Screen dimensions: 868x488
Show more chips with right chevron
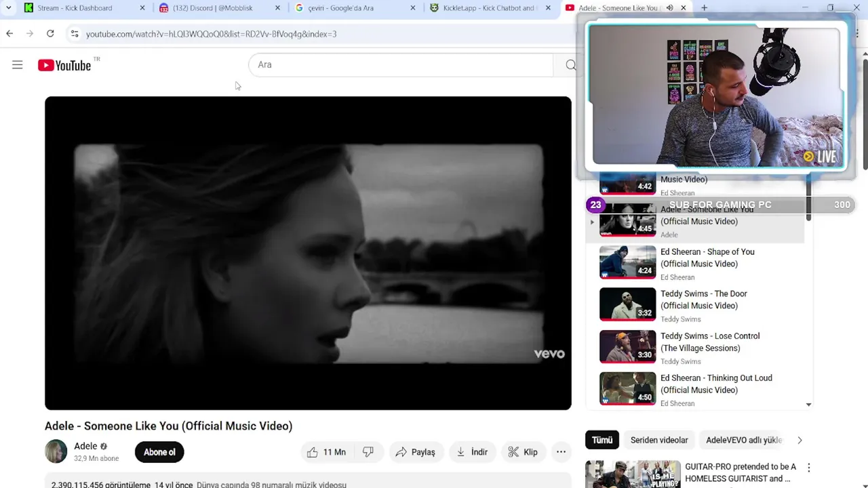[x=800, y=440]
